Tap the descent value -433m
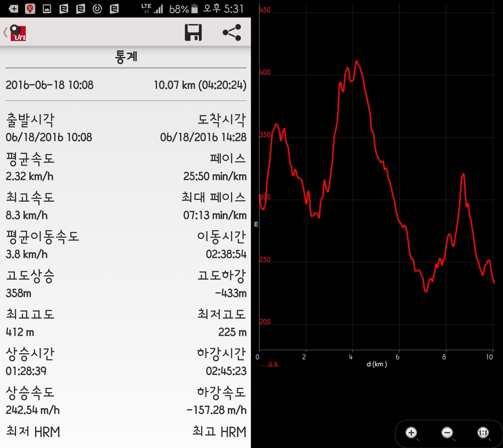503x448 pixels. tap(230, 293)
